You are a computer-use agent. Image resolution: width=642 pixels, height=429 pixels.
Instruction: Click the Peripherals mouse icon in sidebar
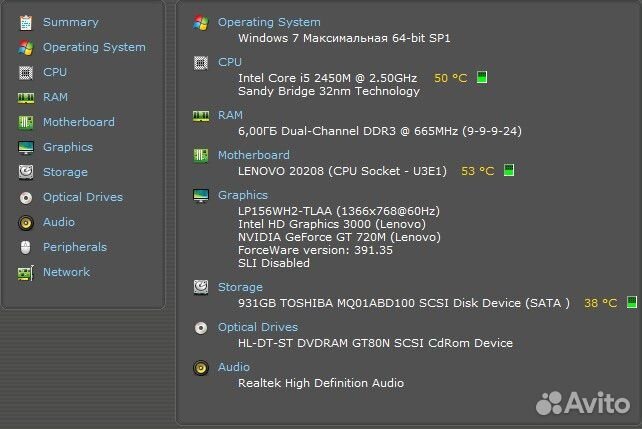[x=25, y=248]
